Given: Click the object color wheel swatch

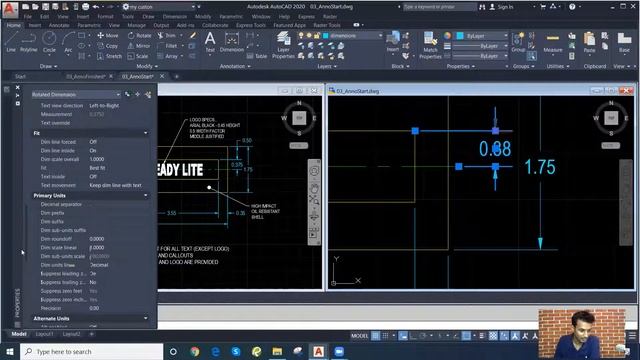Looking at the screenshot, I should (447, 36).
